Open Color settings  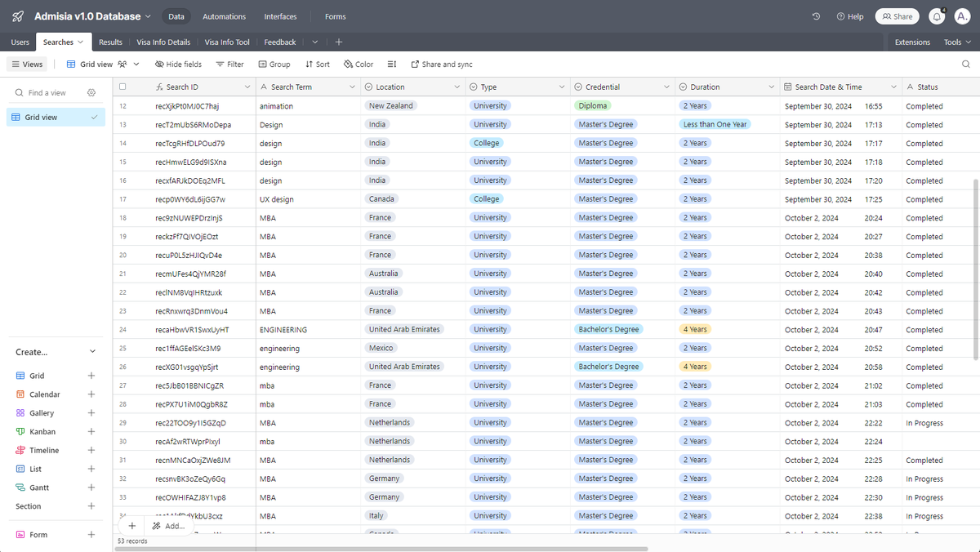click(359, 64)
